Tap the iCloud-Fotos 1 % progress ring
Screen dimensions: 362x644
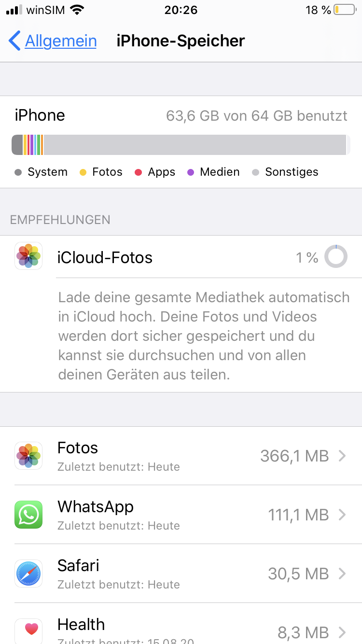click(x=335, y=256)
